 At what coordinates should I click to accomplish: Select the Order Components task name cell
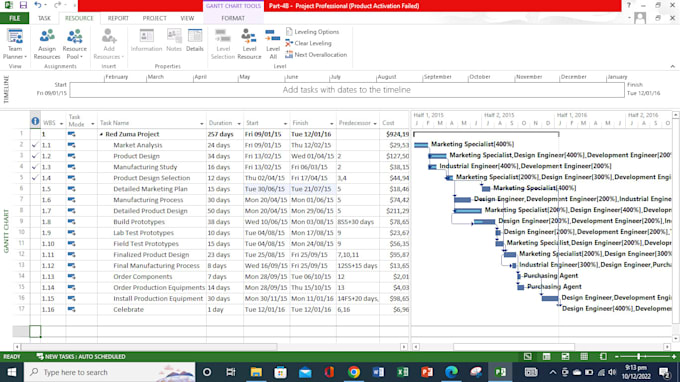(x=152, y=276)
